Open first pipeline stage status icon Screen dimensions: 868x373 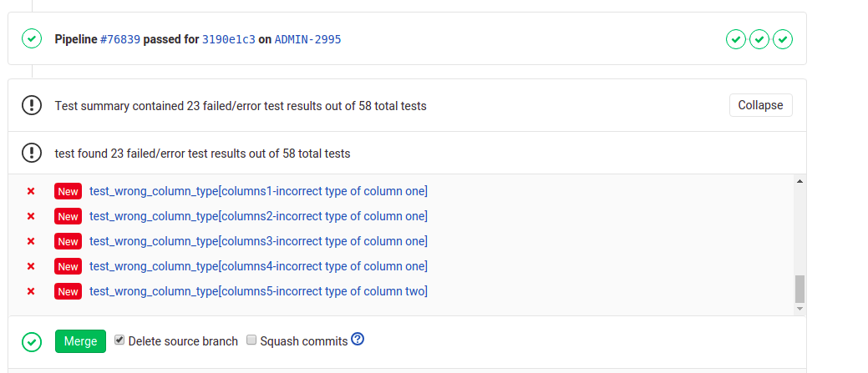736,39
